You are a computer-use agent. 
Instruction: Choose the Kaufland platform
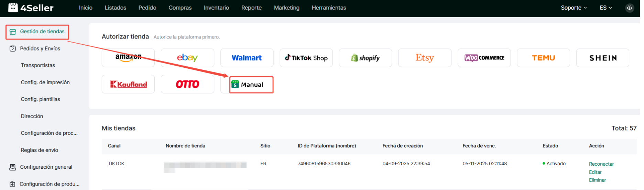[x=128, y=84]
